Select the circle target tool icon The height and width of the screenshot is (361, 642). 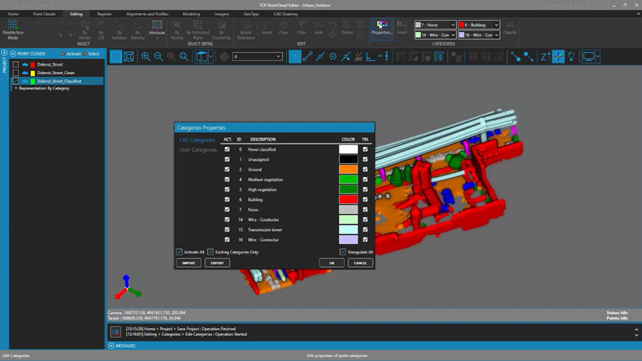tap(333, 56)
